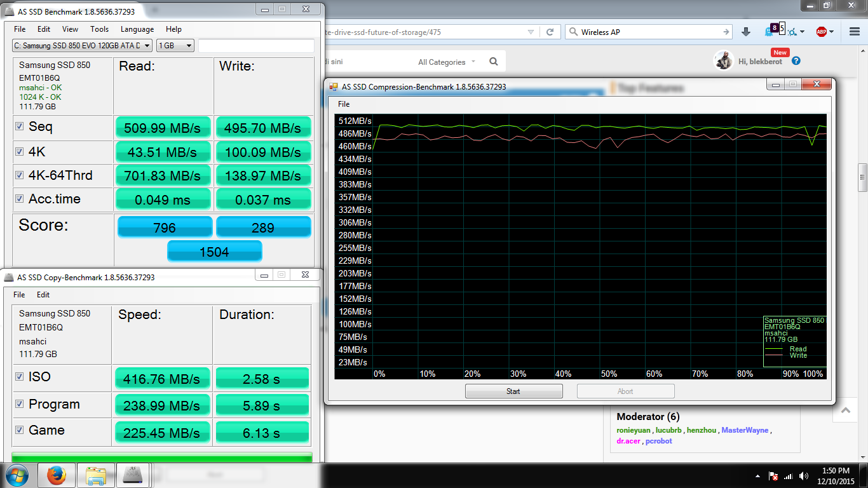The width and height of the screenshot is (868, 488).
Task: Click the back-to-top arrow on the webpage
Action: pos(846,410)
